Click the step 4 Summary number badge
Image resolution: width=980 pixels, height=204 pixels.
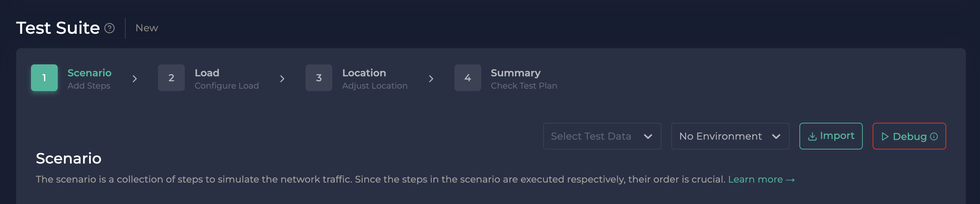[x=467, y=78]
